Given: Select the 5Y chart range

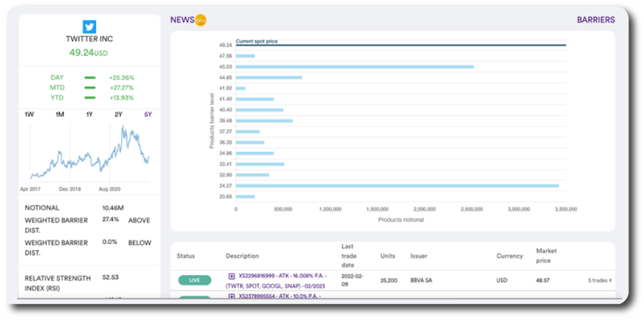Looking at the screenshot, I should [148, 114].
